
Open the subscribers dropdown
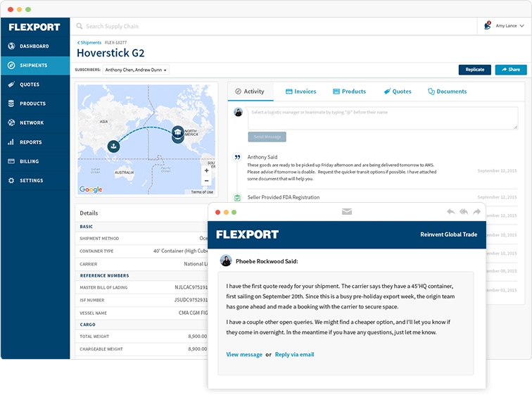pos(136,70)
